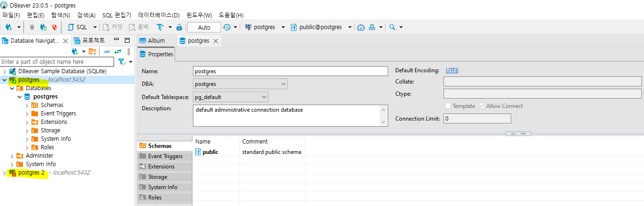
Task: Select Extensions in navigator tree
Action: tap(54, 122)
